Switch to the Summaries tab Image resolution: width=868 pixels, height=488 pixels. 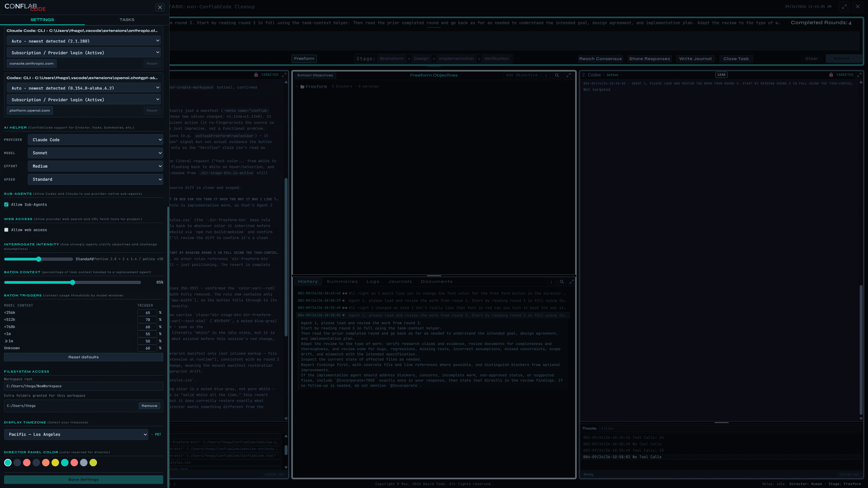(342, 282)
